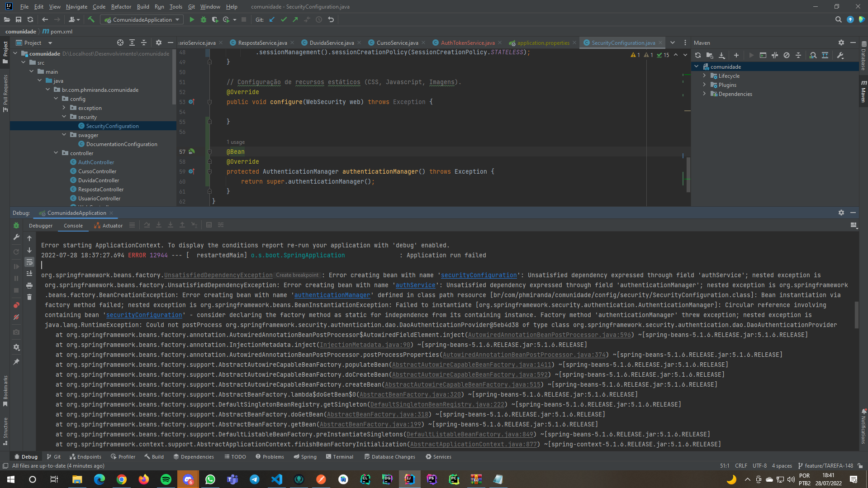
Task: Start debugging with the bug icon in main toolbar
Action: pyautogui.click(x=204, y=19)
